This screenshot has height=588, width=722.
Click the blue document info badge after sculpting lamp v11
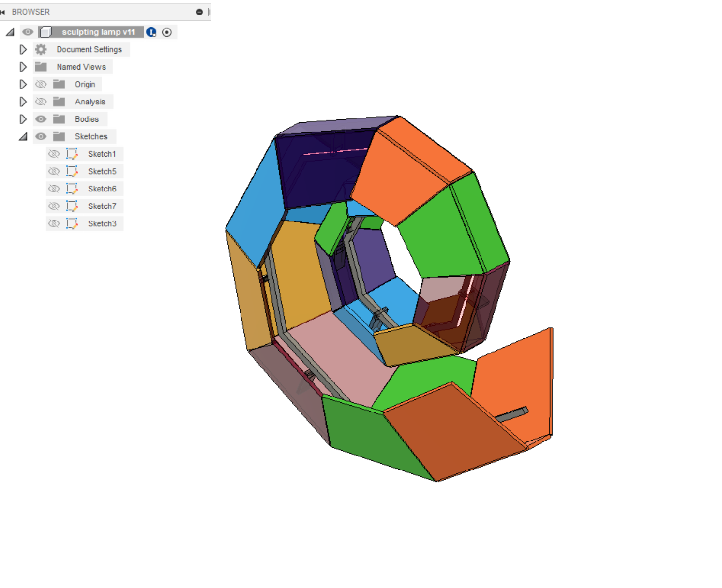click(x=151, y=32)
